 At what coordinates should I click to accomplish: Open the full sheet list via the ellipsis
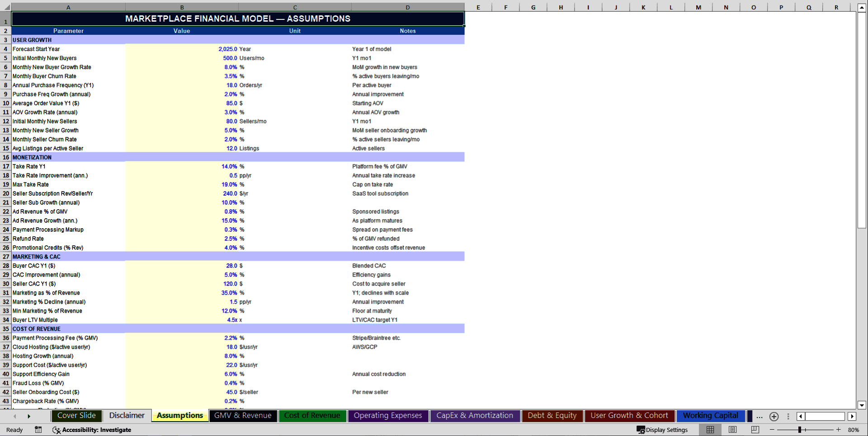pos(759,417)
